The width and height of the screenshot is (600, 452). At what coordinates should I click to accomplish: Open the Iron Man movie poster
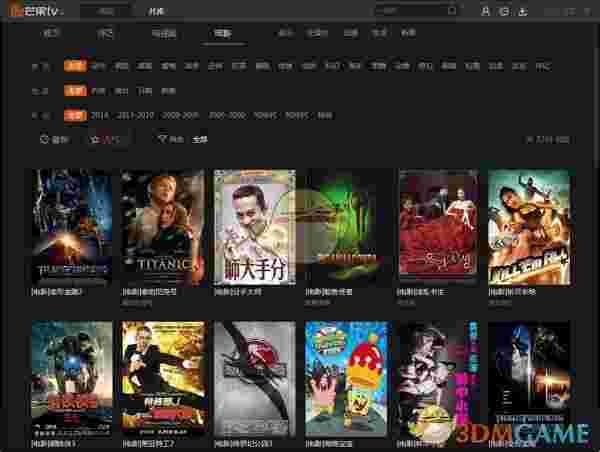[x=72, y=379]
